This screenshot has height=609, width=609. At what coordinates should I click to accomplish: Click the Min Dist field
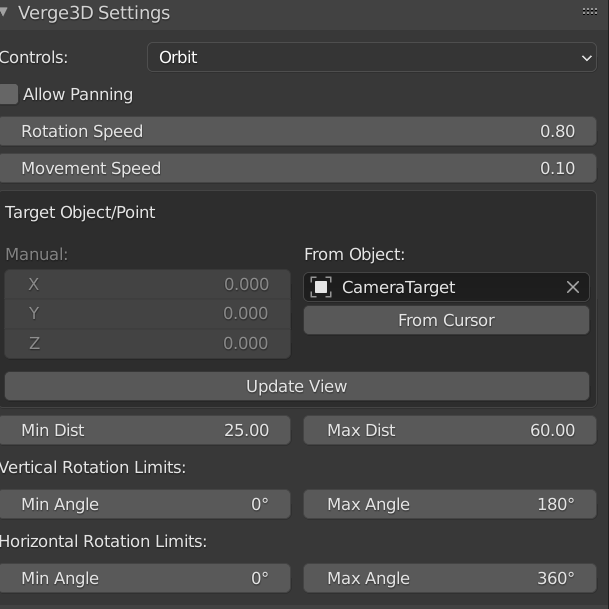coord(144,430)
